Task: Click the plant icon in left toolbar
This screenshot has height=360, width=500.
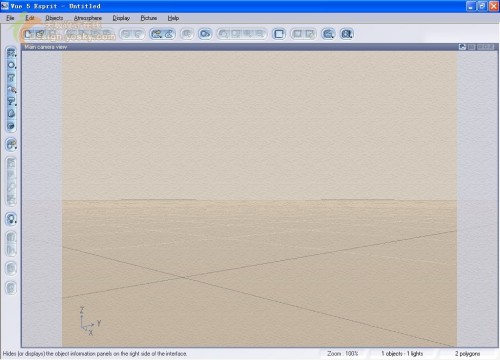Action: 11,89
